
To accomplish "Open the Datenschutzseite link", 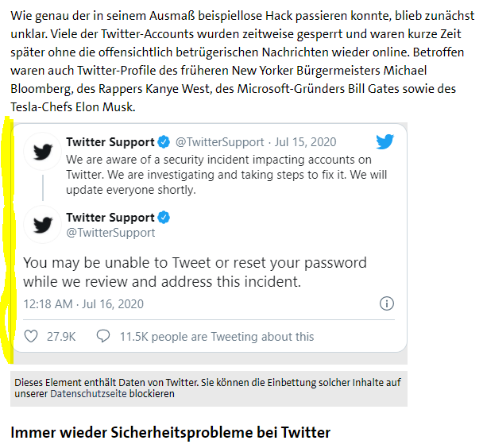I will [88, 394].
